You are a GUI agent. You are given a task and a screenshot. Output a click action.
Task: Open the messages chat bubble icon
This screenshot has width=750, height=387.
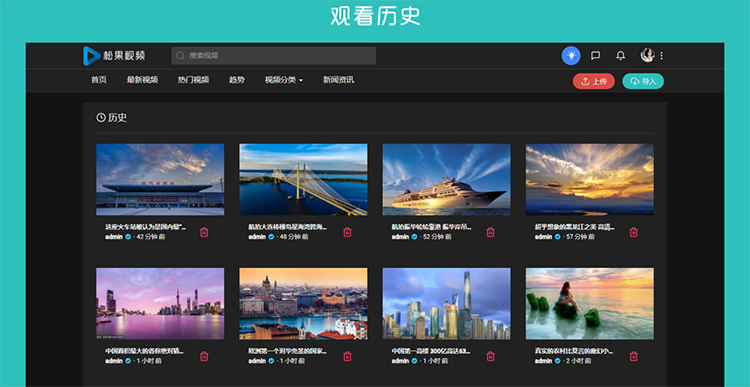pyautogui.click(x=596, y=56)
